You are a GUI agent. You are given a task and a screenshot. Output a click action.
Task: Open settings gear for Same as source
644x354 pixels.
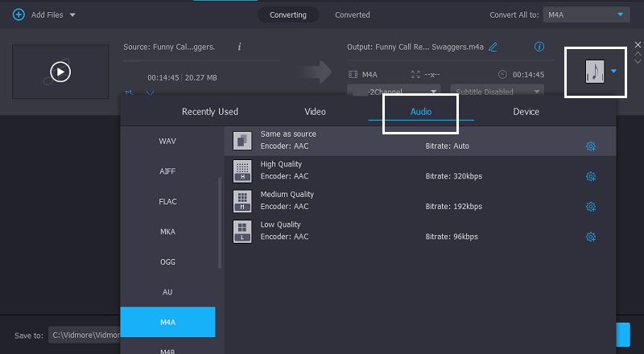pyautogui.click(x=590, y=146)
